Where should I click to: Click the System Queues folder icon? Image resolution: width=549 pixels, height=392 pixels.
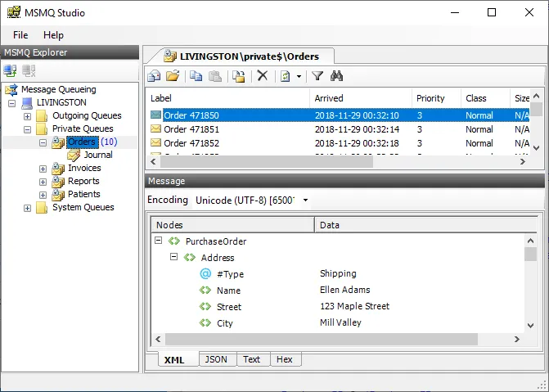click(x=42, y=208)
